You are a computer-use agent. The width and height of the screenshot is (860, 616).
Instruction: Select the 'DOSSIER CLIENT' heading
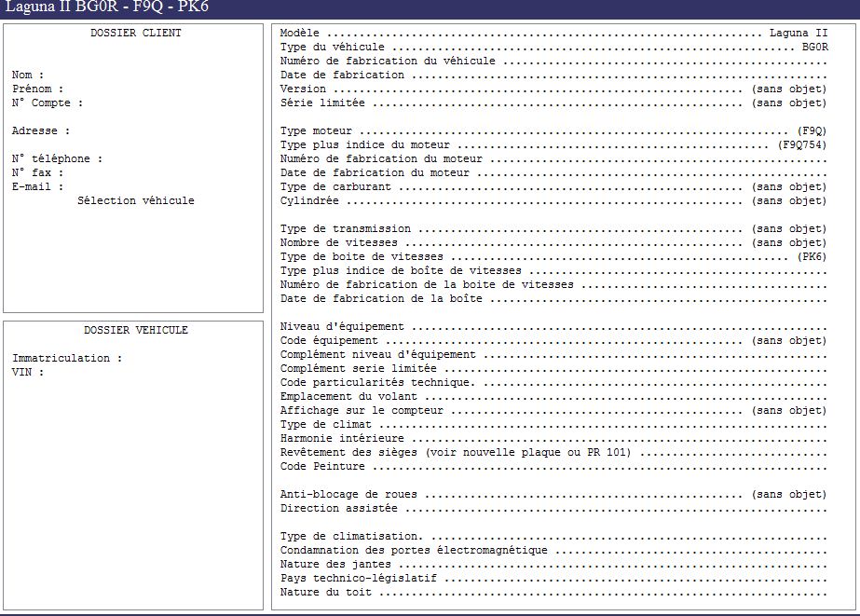pyautogui.click(x=135, y=33)
